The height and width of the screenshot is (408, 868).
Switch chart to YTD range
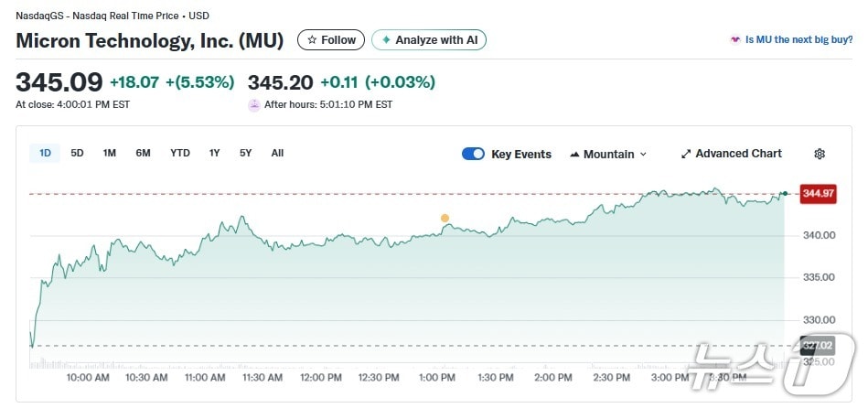click(x=180, y=153)
